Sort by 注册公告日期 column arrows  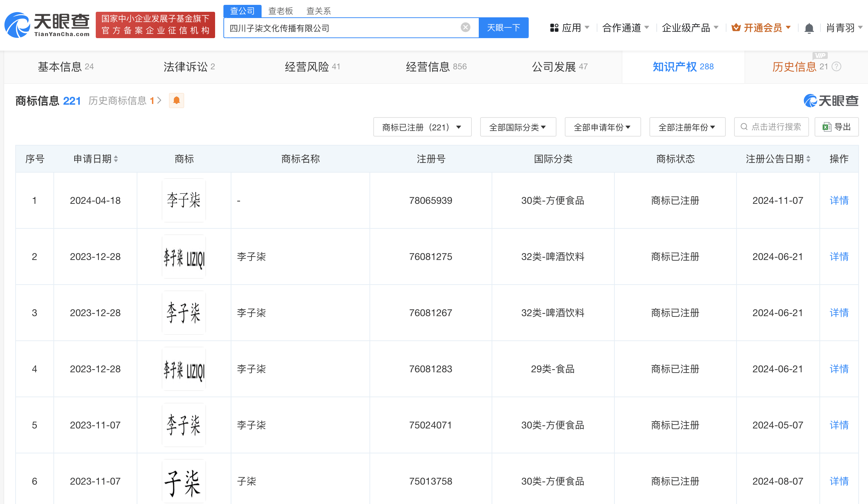tap(808, 159)
